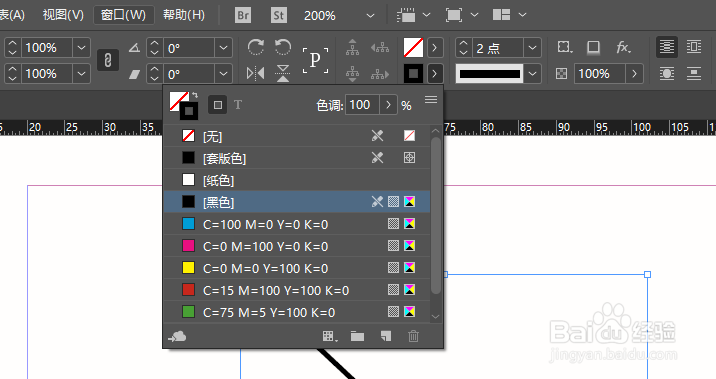
Task: Toggle formatting affects container button
Action: pyautogui.click(x=217, y=105)
